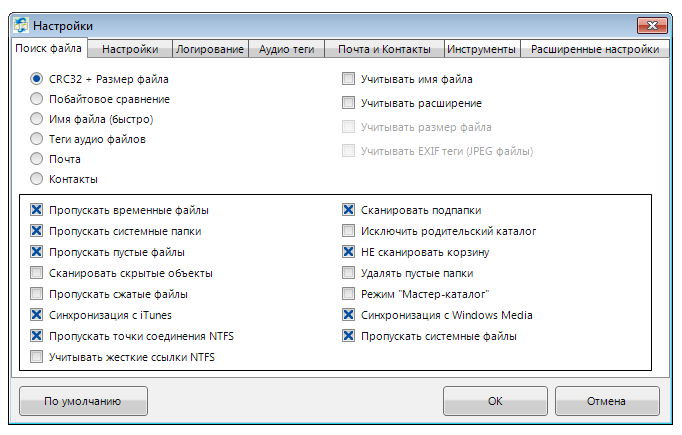Click the По умолчанию button
The width and height of the screenshot is (682, 435).
pos(83,401)
